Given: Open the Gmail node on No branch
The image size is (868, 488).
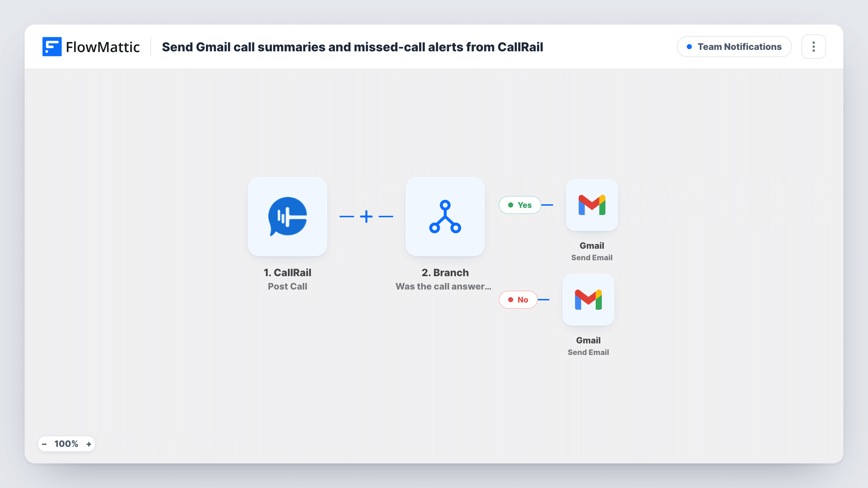Looking at the screenshot, I should pos(588,300).
